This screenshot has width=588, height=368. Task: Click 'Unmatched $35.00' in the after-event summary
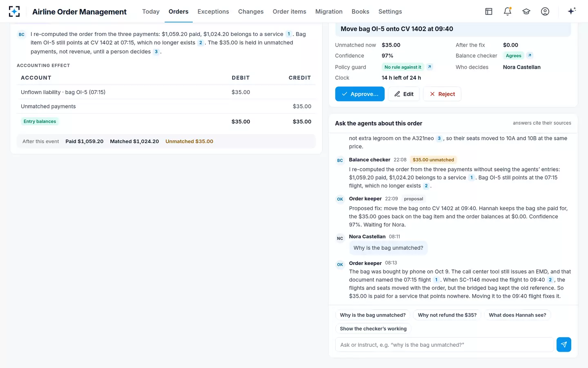[189, 141]
